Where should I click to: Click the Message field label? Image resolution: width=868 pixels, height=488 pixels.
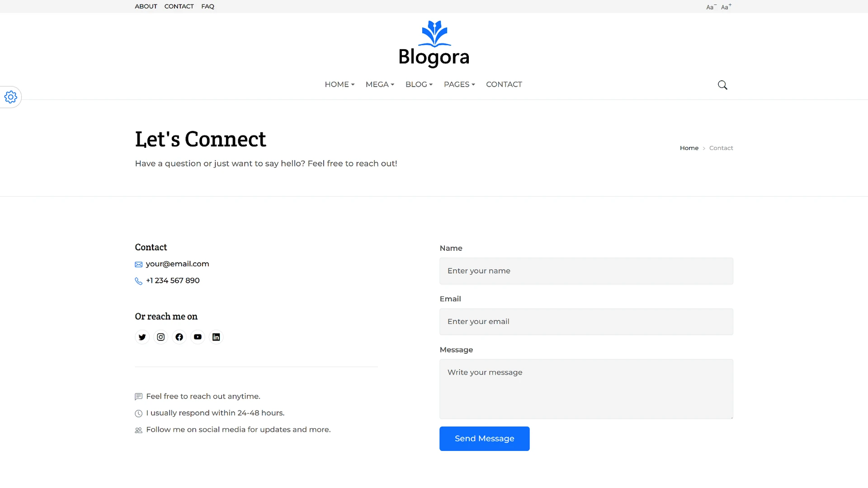click(456, 350)
